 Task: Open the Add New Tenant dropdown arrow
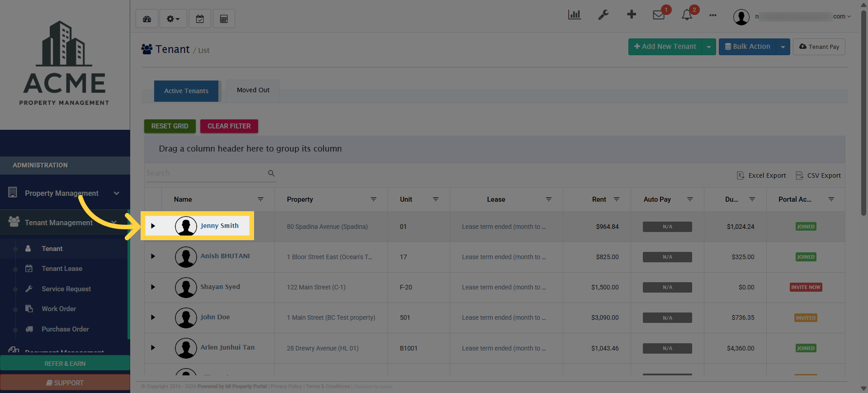709,47
